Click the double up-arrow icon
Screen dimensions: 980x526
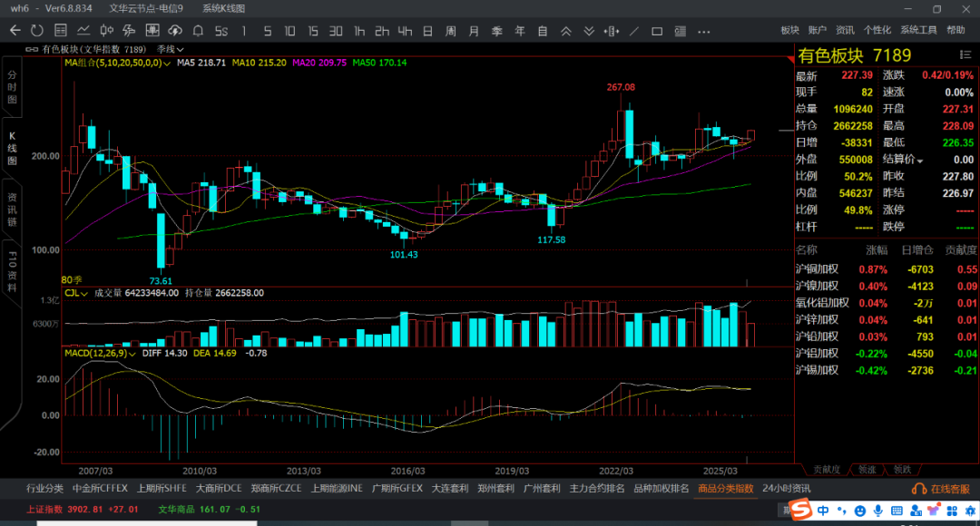565,31
